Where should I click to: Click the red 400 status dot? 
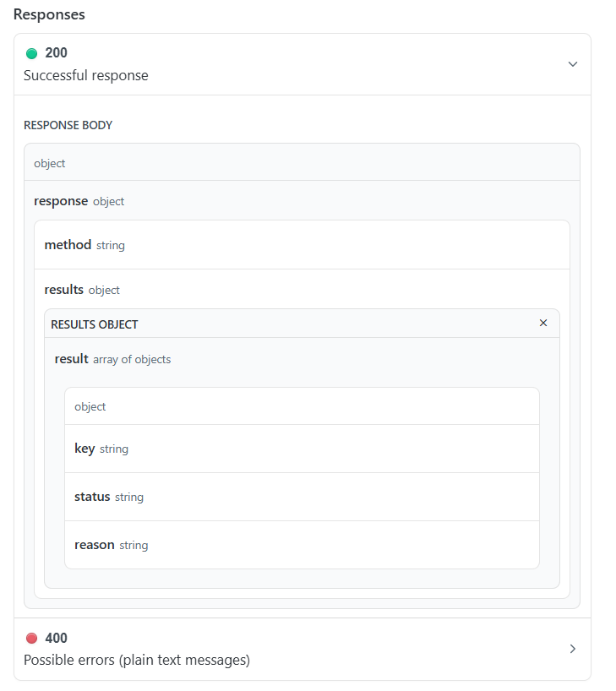click(32, 638)
